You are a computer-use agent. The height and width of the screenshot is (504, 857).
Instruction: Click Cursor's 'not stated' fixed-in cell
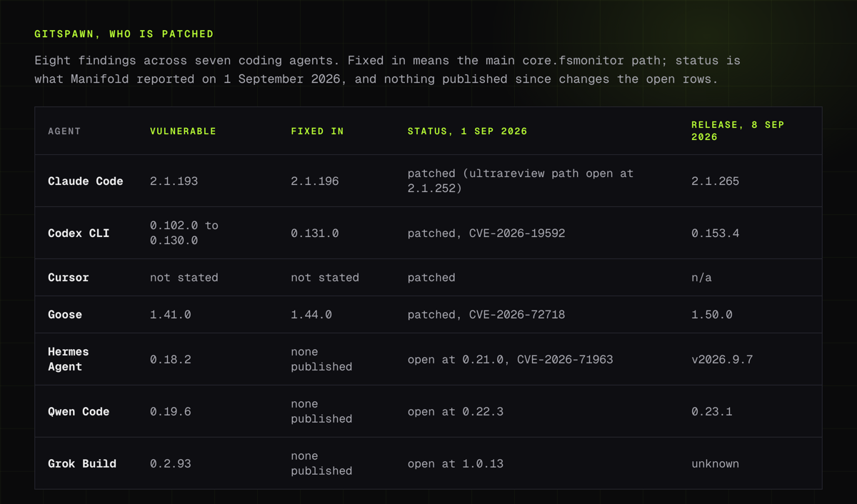[325, 278]
